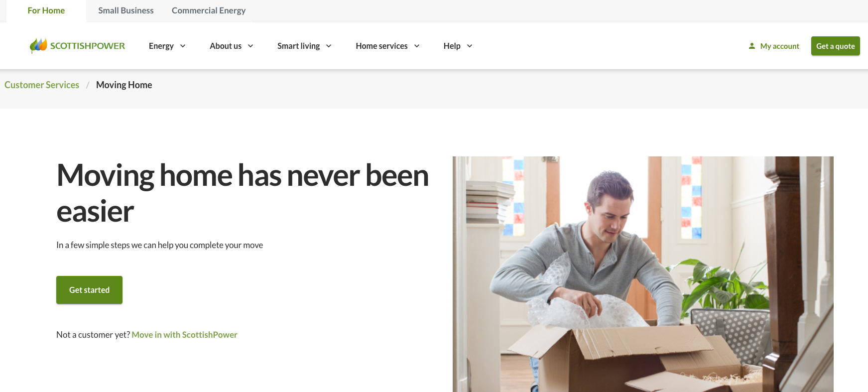Screen dimensions: 868x392
Task: Click the SCOTTISHPOWER wordmark text
Action: pyautogui.click(x=88, y=46)
